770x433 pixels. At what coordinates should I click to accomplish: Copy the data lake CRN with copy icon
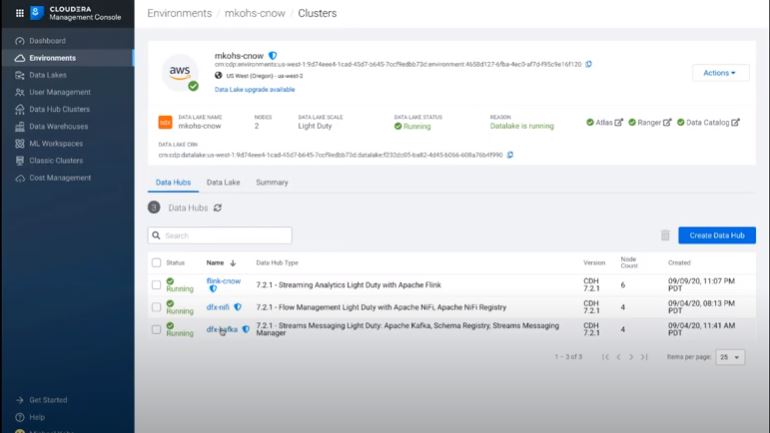click(510, 155)
